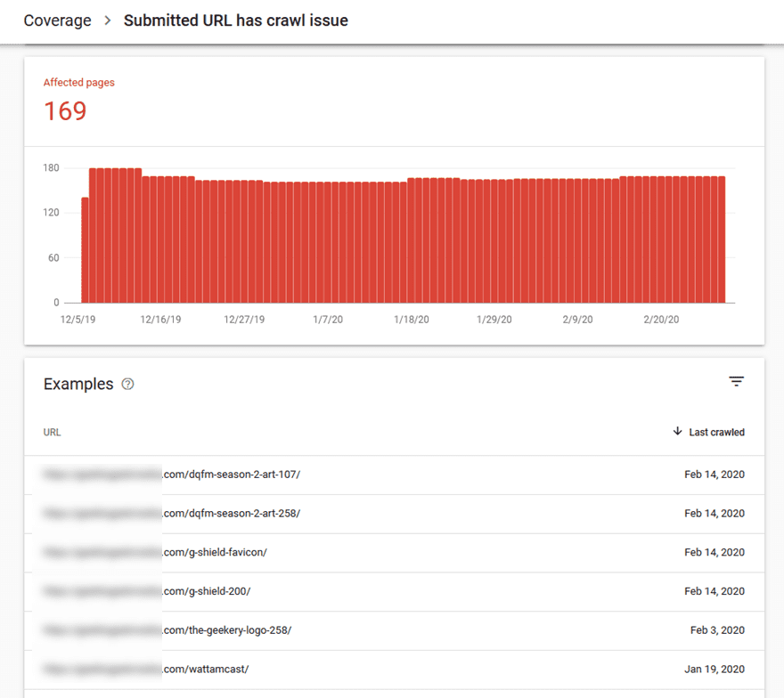Go back to the Coverage breadcrumb

tap(57, 20)
